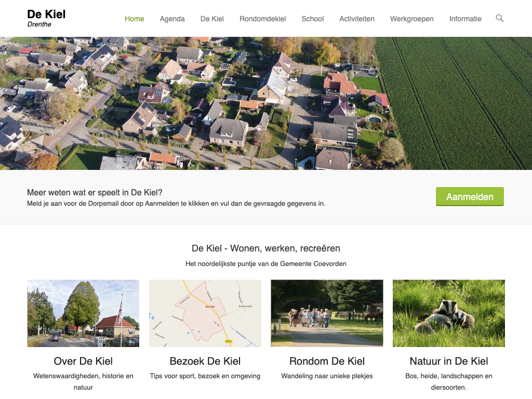Screen dimensions: 532x399
Task: Click the Rondom De Kiel walkers photo
Action: (327, 313)
